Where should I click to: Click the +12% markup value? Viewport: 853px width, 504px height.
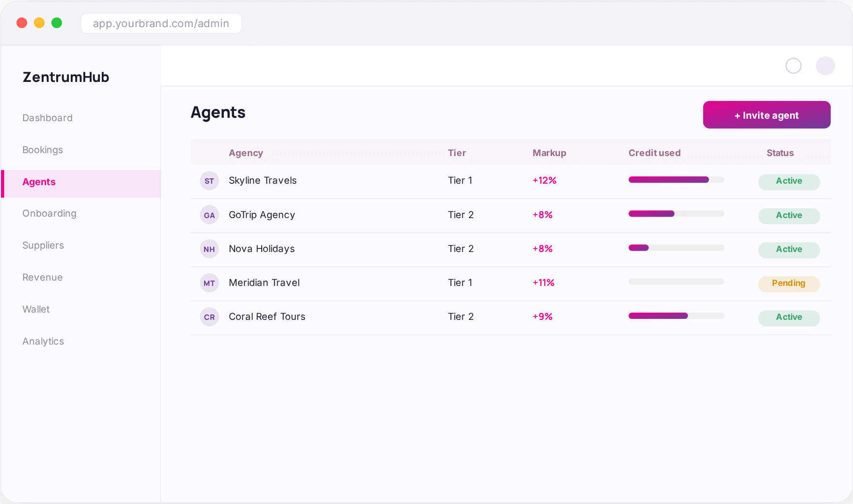coord(544,181)
